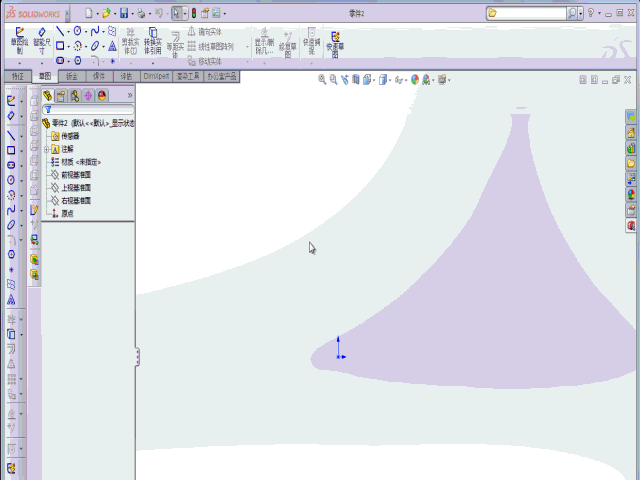Select the Ellipse tool in the left toolbar
Screen dimensions: 640x480
coord(11,225)
